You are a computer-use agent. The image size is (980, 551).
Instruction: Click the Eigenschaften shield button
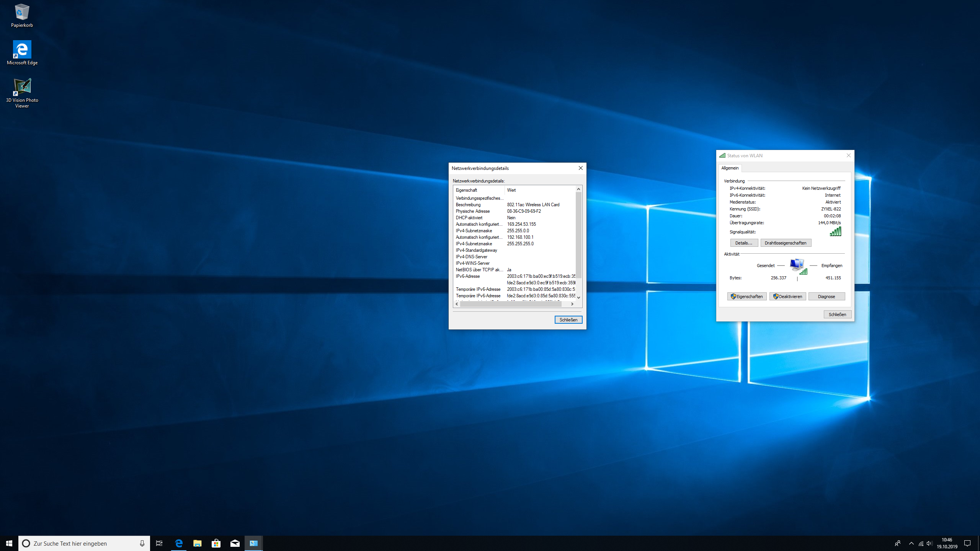point(746,297)
